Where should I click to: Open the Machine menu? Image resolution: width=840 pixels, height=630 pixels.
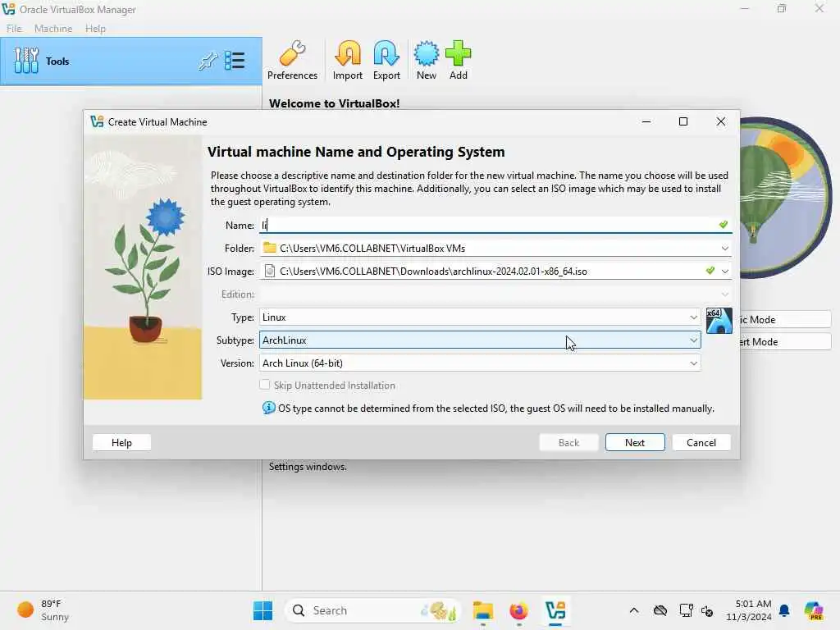coord(53,29)
